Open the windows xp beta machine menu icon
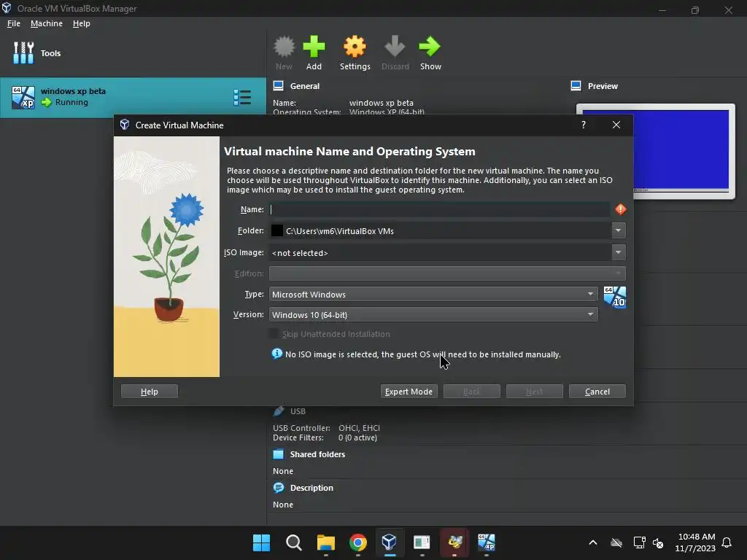This screenshot has width=747, height=560. pyautogui.click(x=242, y=97)
